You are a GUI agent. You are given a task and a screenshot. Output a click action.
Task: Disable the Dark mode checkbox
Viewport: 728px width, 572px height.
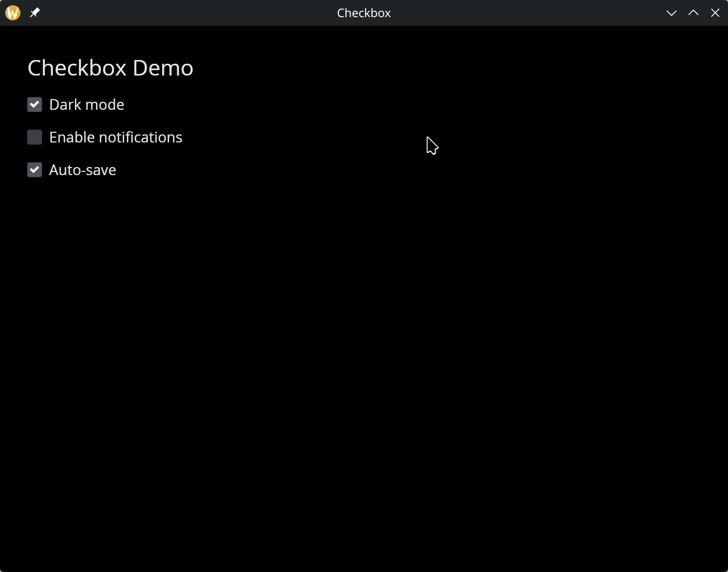point(34,104)
